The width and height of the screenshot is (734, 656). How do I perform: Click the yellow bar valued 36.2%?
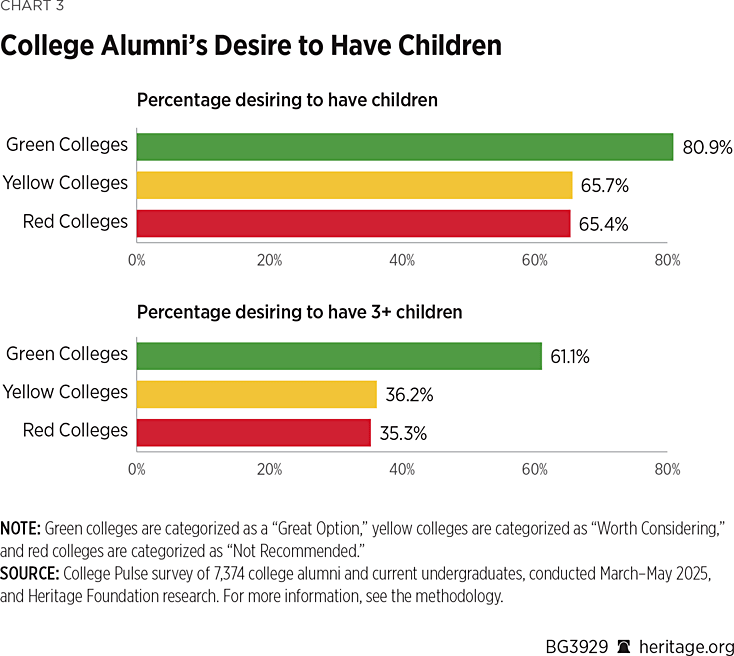(256, 394)
